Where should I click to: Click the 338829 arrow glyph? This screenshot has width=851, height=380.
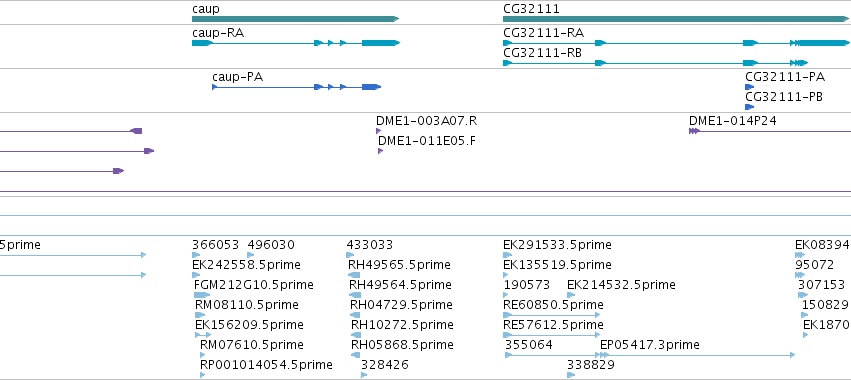tap(571, 375)
